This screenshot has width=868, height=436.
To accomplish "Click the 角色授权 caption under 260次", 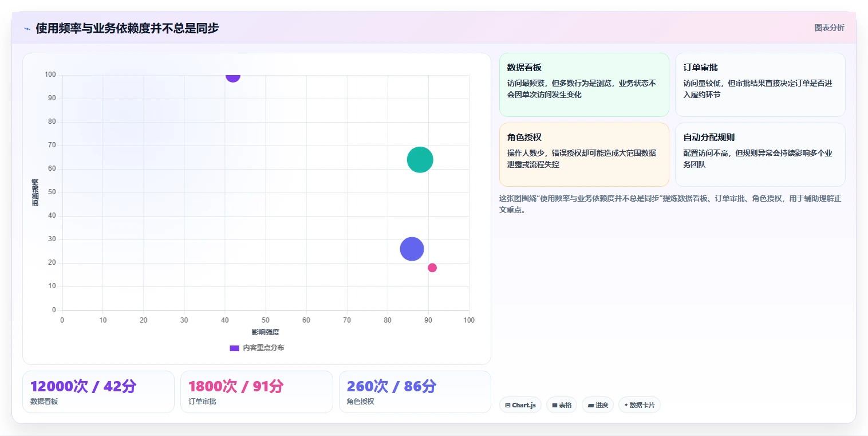I will click(361, 402).
